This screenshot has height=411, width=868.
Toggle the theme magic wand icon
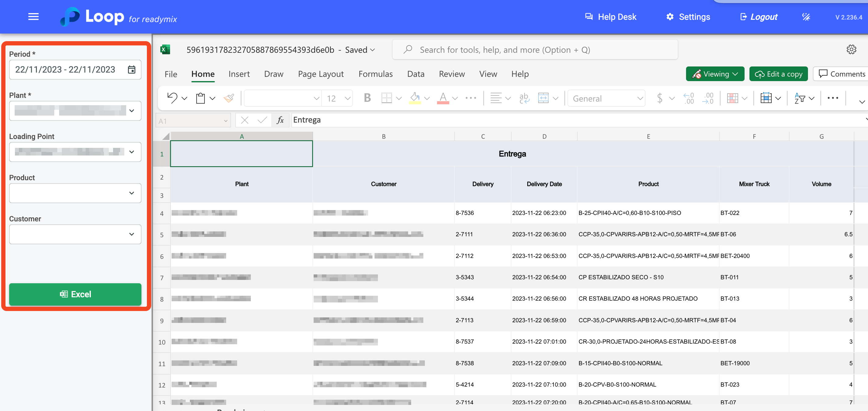(806, 16)
